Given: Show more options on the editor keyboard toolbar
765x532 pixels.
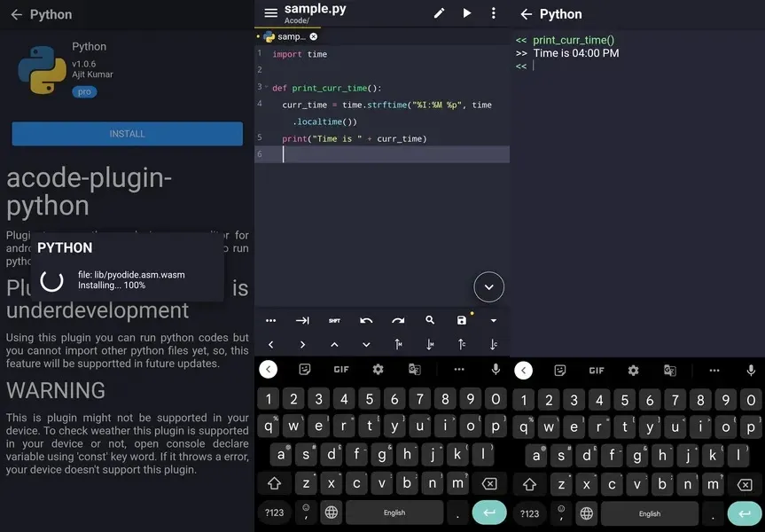Looking at the screenshot, I should coord(459,370).
